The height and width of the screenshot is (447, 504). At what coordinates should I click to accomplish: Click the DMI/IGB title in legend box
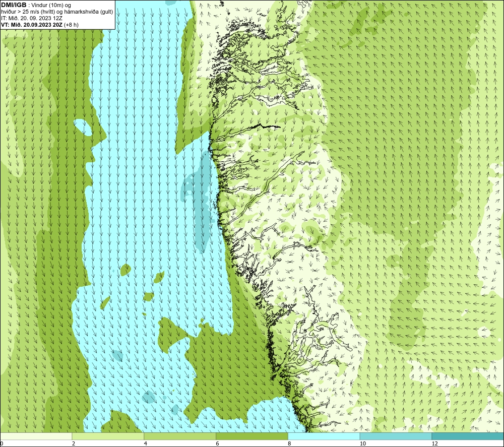tap(14, 5)
